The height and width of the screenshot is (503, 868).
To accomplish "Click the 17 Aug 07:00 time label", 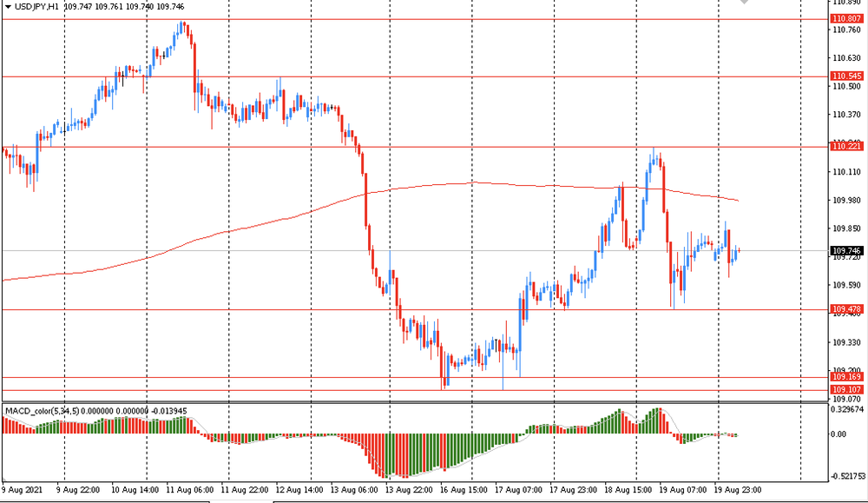I will pyautogui.click(x=519, y=490).
